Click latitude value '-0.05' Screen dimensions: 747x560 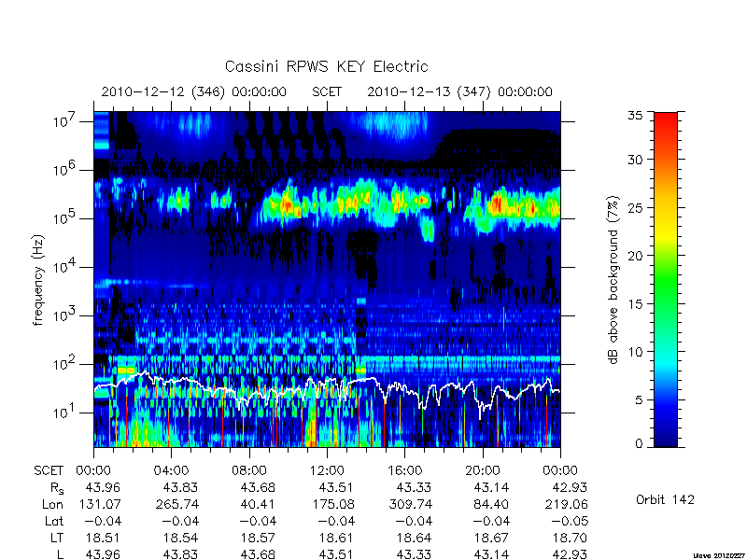(570, 521)
